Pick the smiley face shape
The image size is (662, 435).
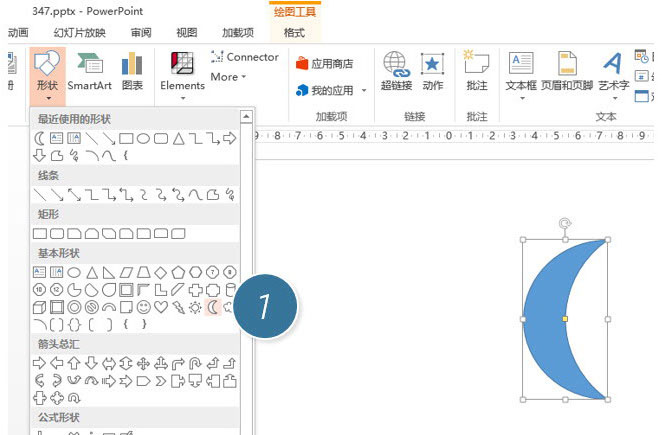click(143, 307)
